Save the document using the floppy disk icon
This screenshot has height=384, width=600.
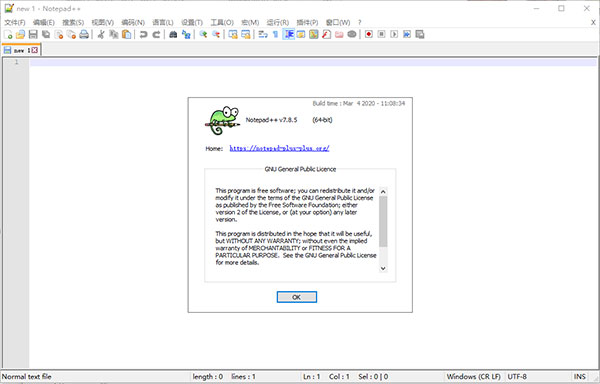[x=33, y=35]
